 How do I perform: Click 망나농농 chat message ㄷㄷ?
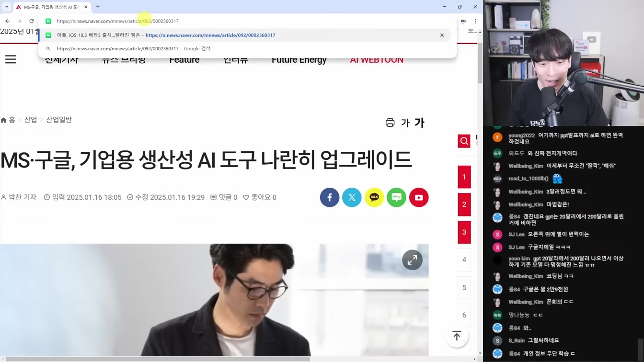coord(538,315)
